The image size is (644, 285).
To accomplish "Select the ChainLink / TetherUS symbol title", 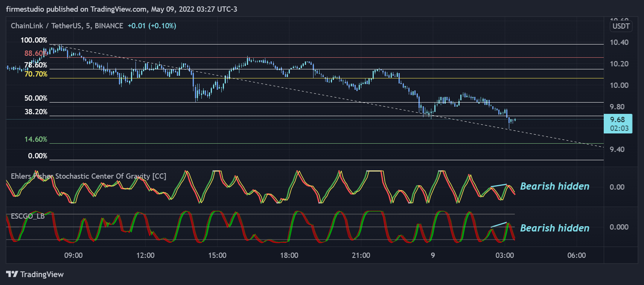I will [x=67, y=26].
